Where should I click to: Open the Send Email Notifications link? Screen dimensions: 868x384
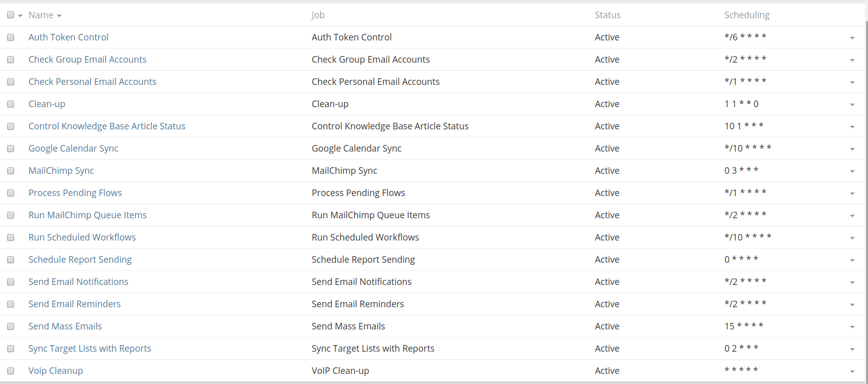tap(78, 282)
